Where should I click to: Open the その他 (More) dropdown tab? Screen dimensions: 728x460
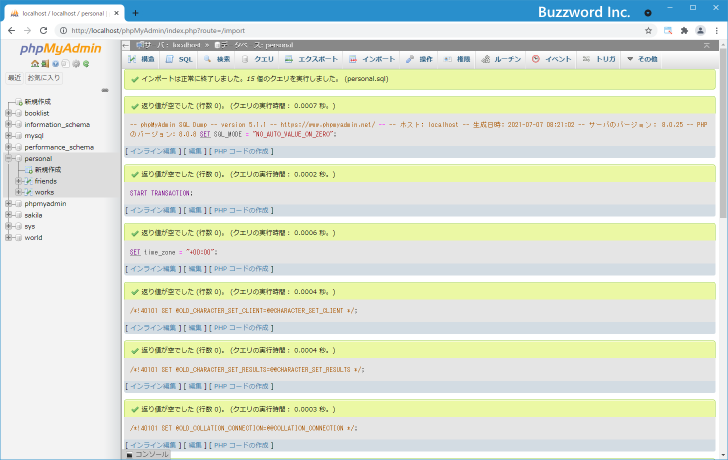coord(642,59)
